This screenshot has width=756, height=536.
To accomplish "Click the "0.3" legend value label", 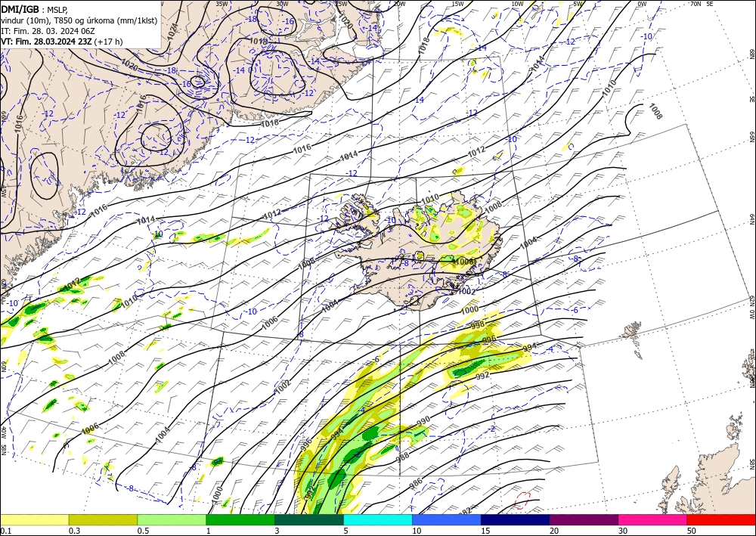I will 74,531.
